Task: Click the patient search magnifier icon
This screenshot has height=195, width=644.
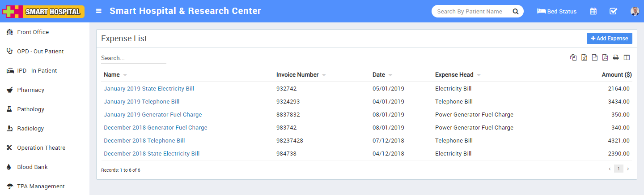Action: click(515, 11)
